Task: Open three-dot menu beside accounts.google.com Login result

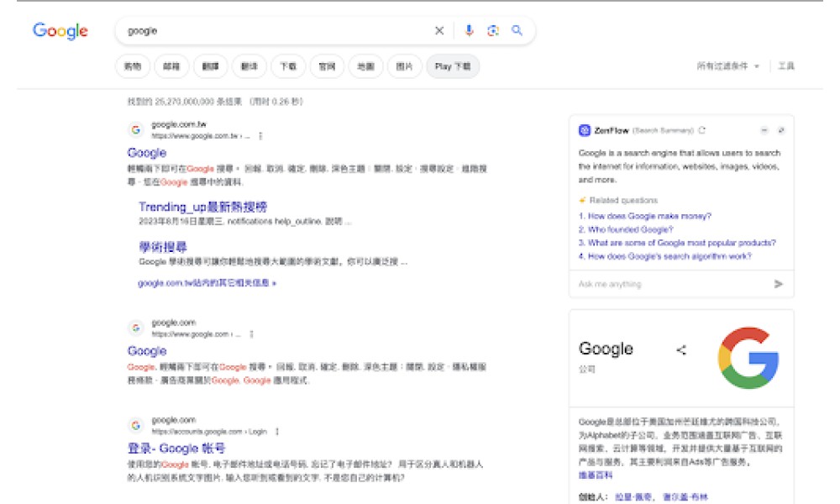Action: (x=277, y=431)
